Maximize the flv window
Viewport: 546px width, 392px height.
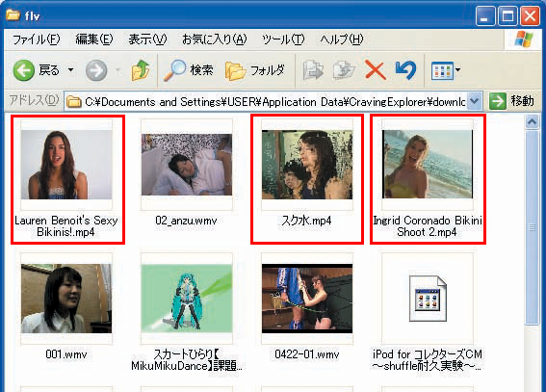pos(507,15)
